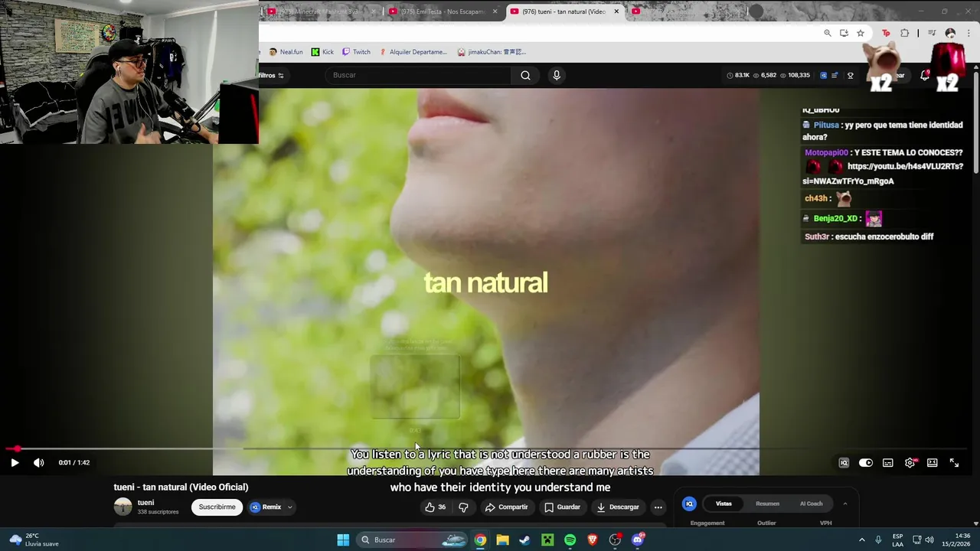Select the AI Coach tab
Viewport: 980px width, 551px height.
(x=811, y=504)
